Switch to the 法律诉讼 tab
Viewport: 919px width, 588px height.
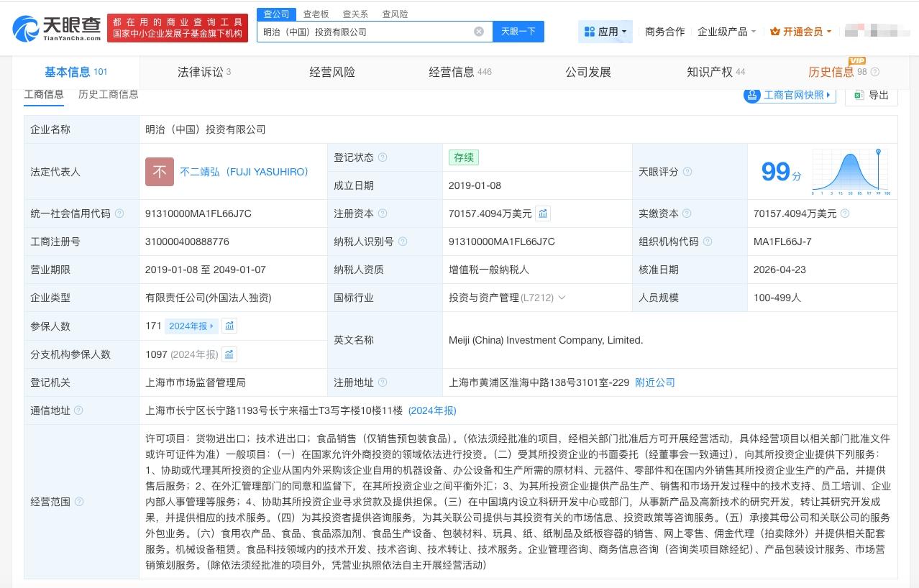(x=204, y=72)
